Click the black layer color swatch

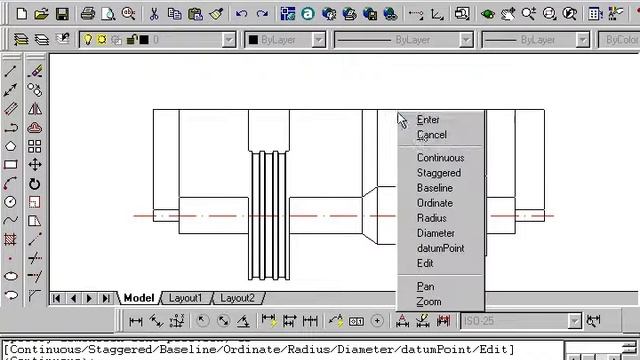tap(144, 40)
